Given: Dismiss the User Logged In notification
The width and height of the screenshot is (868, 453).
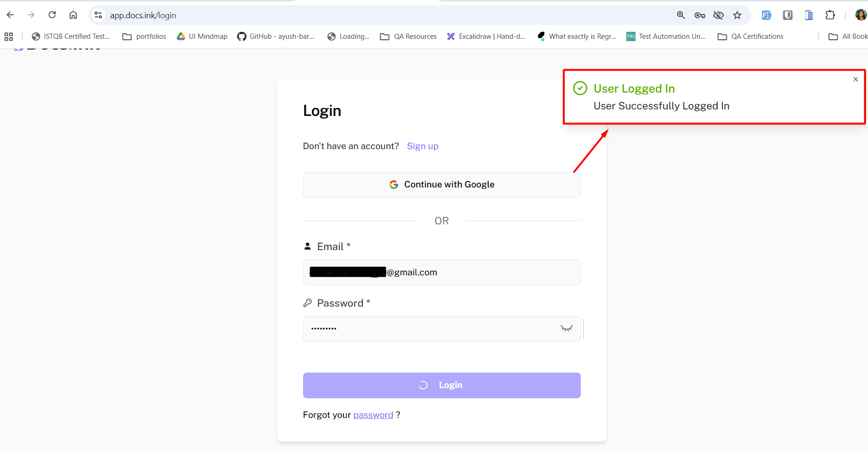Looking at the screenshot, I should click(855, 79).
